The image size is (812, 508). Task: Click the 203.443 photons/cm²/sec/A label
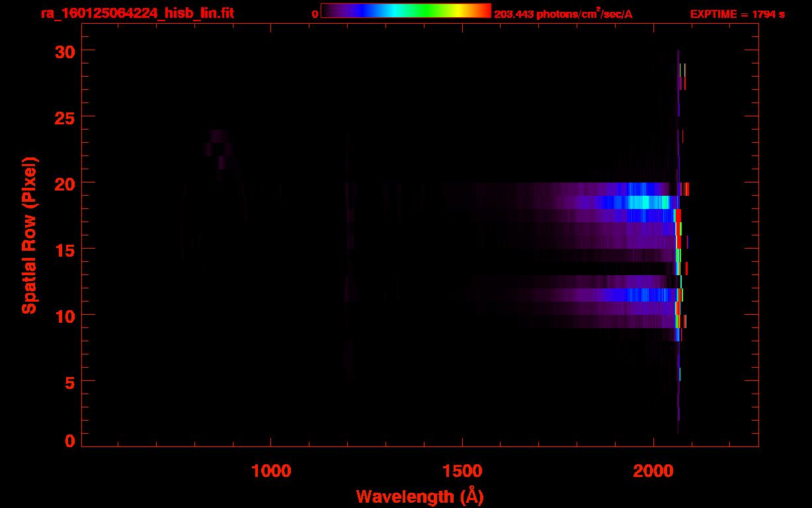(563, 14)
